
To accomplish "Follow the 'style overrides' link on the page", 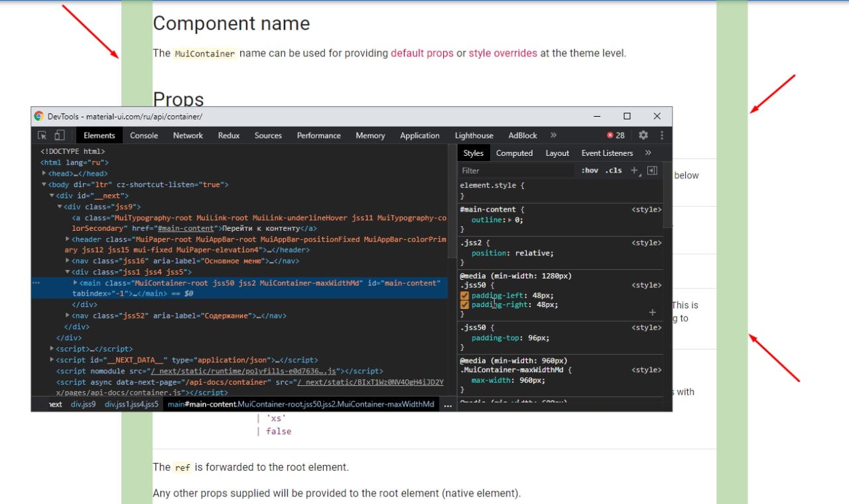I will click(x=503, y=53).
